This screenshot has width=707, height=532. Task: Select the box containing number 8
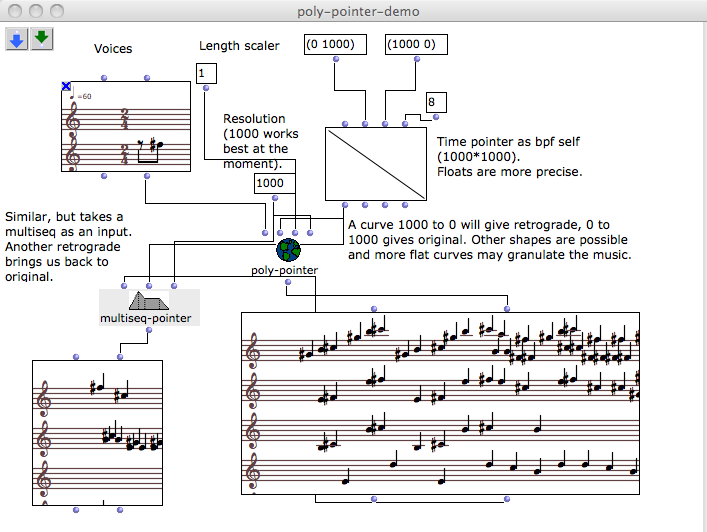[435, 102]
